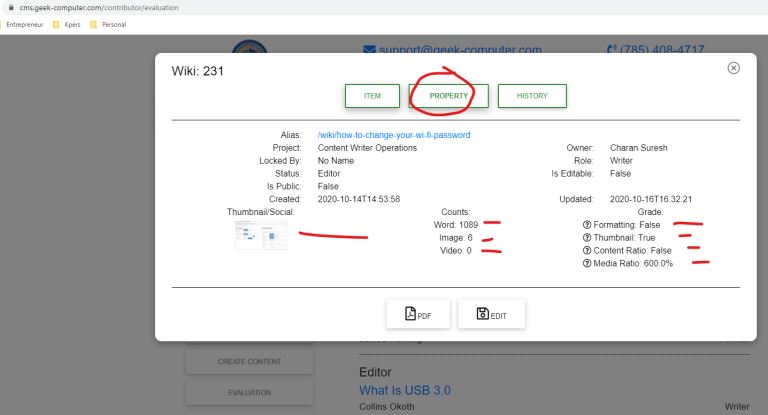The width and height of the screenshot is (768, 415).
Task: Click the thumbnail preview image
Action: (261, 235)
